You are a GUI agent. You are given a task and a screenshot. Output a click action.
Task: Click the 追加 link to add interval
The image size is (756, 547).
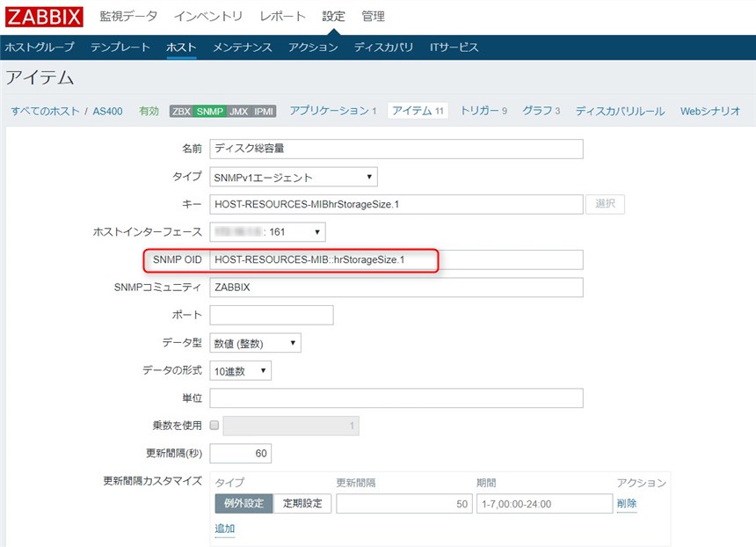coord(225,529)
